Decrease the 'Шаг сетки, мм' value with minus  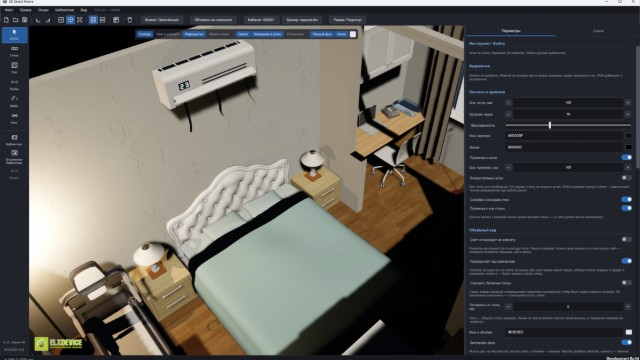tap(508, 102)
